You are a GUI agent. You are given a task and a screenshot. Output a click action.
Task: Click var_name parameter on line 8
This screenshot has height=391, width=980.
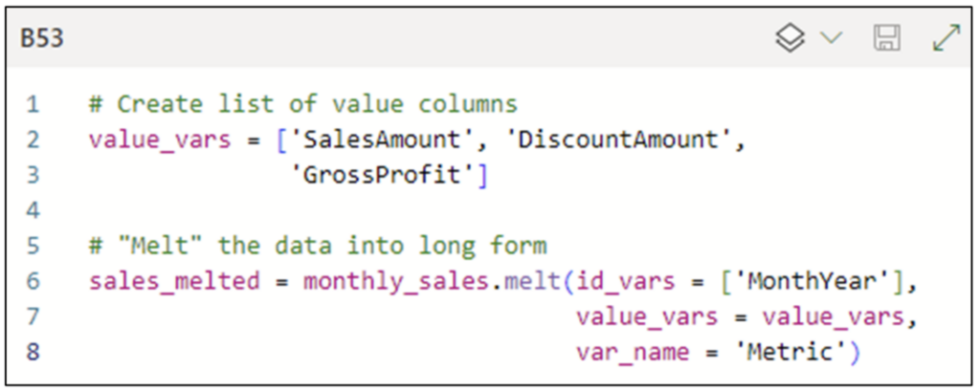coord(633,352)
